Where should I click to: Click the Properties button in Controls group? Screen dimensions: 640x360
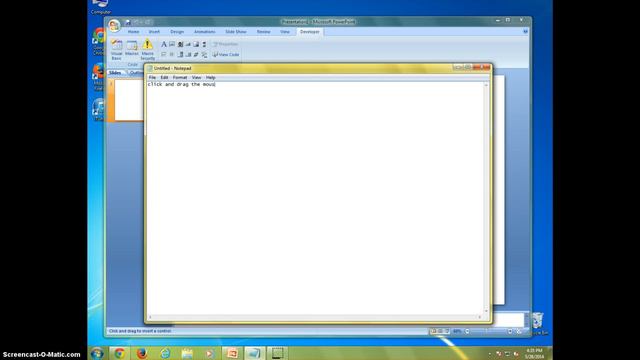pos(225,44)
